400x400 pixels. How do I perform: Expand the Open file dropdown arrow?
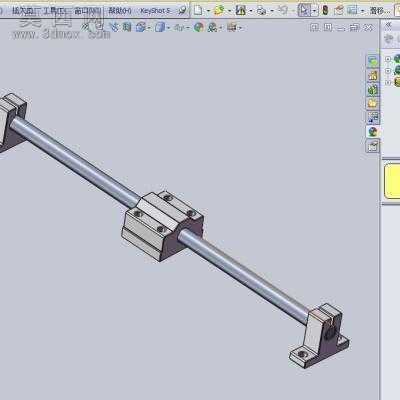coord(229,11)
